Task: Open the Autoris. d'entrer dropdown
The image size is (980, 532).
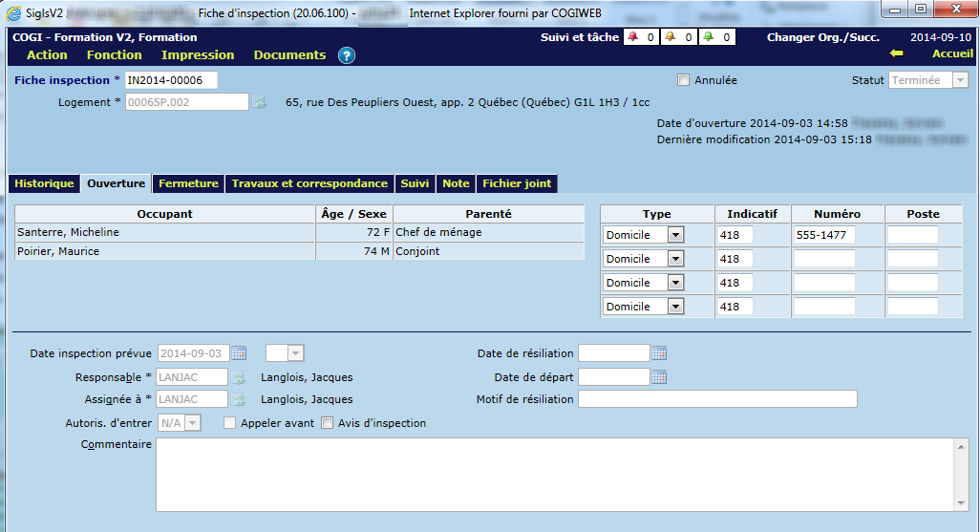Action: pos(192,423)
